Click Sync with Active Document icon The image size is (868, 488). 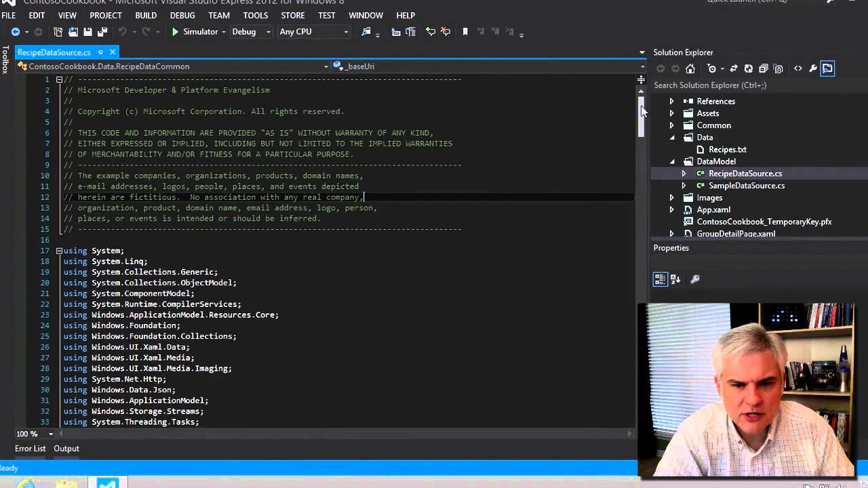coord(734,68)
